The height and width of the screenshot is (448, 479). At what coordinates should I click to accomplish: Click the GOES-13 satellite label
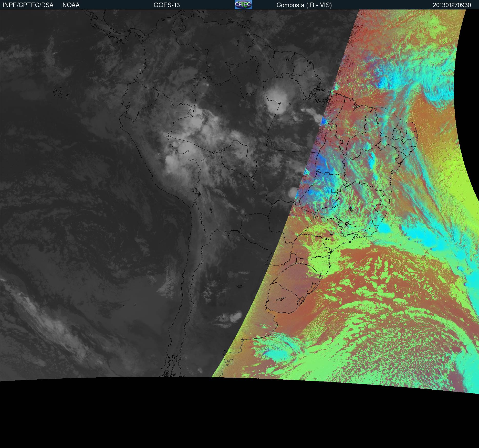pyautogui.click(x=167, y=5)
